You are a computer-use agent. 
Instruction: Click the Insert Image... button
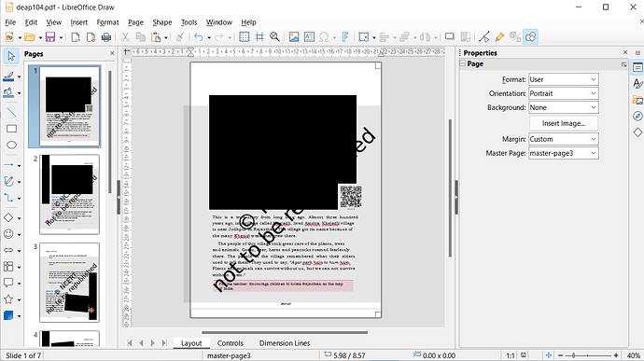coord(563,123)
